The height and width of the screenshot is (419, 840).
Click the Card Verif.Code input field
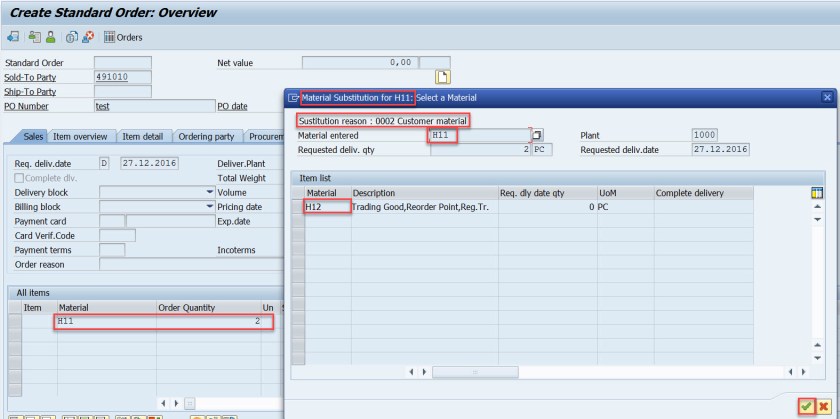(117, 236)
